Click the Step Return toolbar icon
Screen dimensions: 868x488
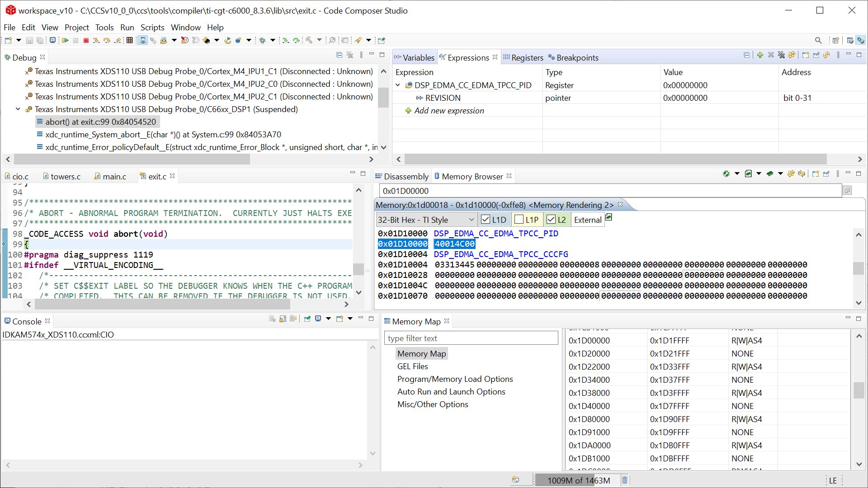(x=118, y=41)
